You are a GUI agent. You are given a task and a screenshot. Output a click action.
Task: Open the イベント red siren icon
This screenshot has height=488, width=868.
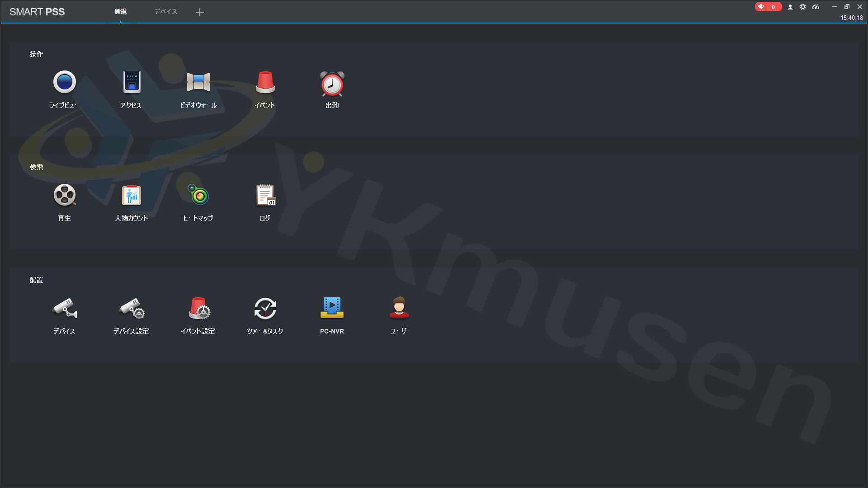(x=265, y=83)
